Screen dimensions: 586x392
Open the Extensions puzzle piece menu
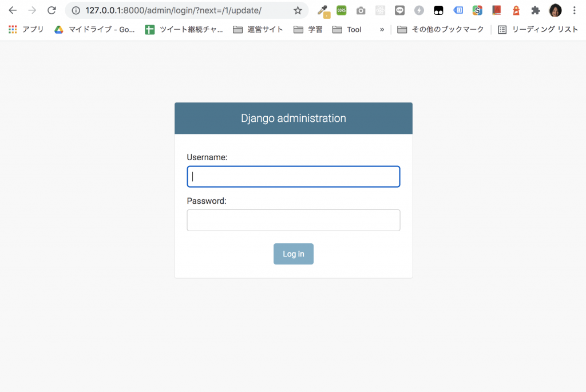pos(536,10)
